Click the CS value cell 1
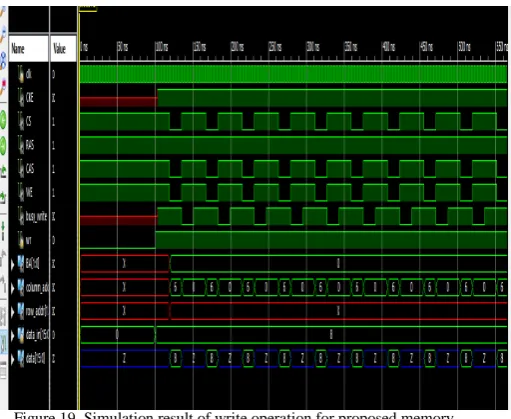 (x=54, y=122)
